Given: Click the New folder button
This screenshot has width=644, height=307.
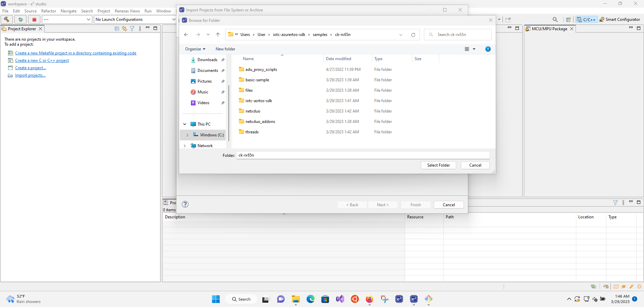Looking at the screenshot, I should point(225,49).
